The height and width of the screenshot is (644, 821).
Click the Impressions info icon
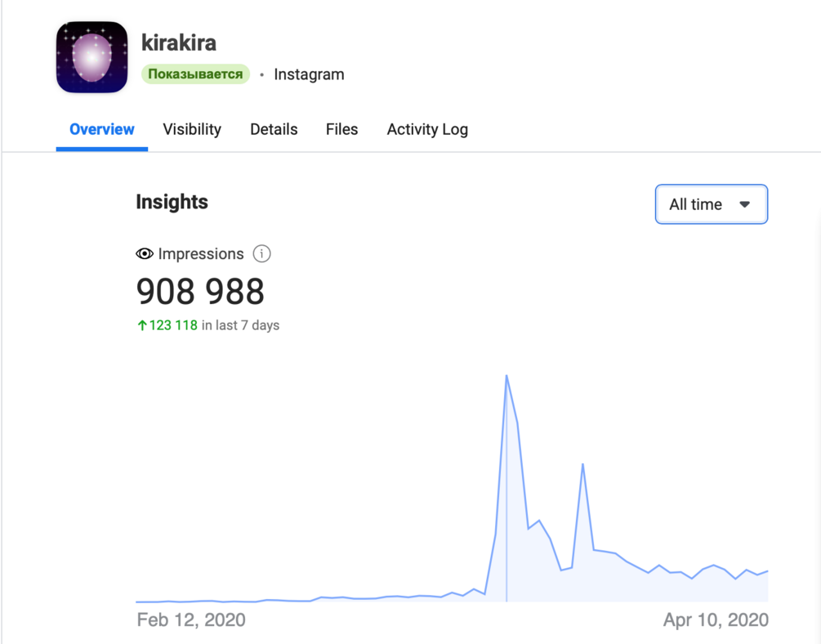tap(261, 253)
